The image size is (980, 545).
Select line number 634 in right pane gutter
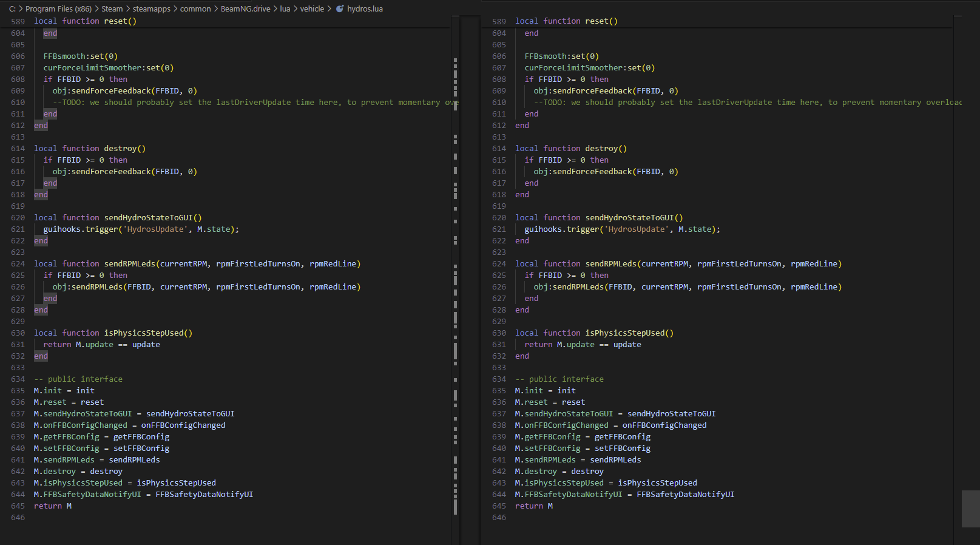coord(499,379)
